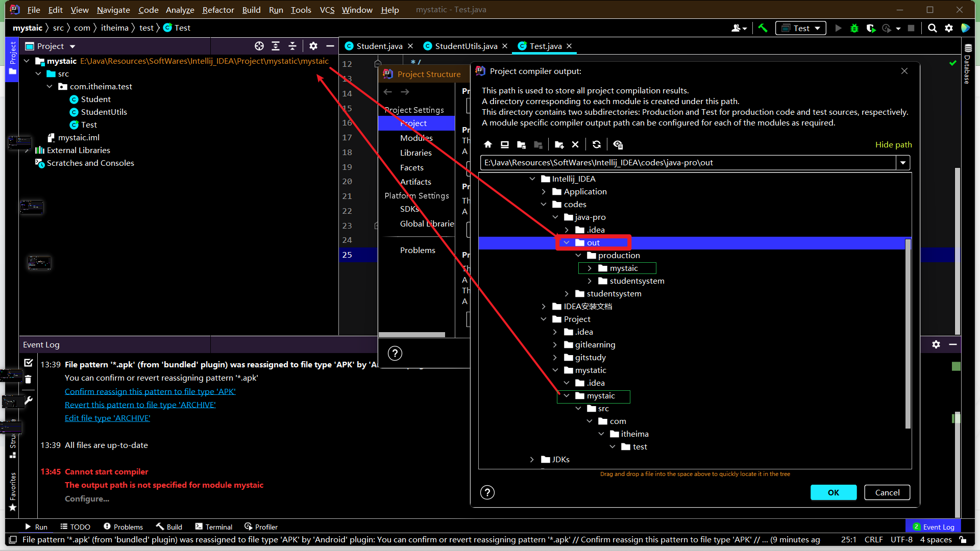The width and height of the screenshot is (980, 551).
Task: Clear the Event Log with the trash icon
Action: [29, 379]
